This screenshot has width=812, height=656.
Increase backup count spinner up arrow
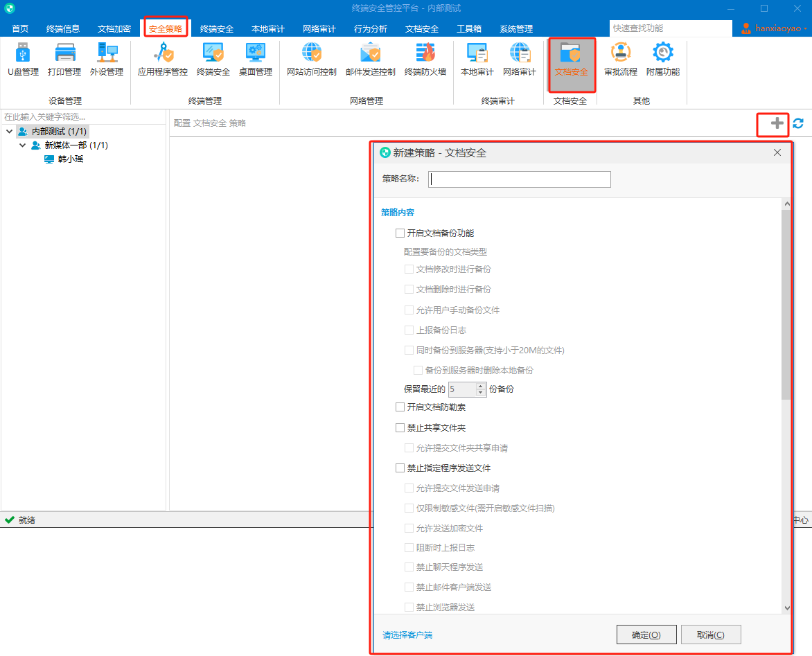481,386
